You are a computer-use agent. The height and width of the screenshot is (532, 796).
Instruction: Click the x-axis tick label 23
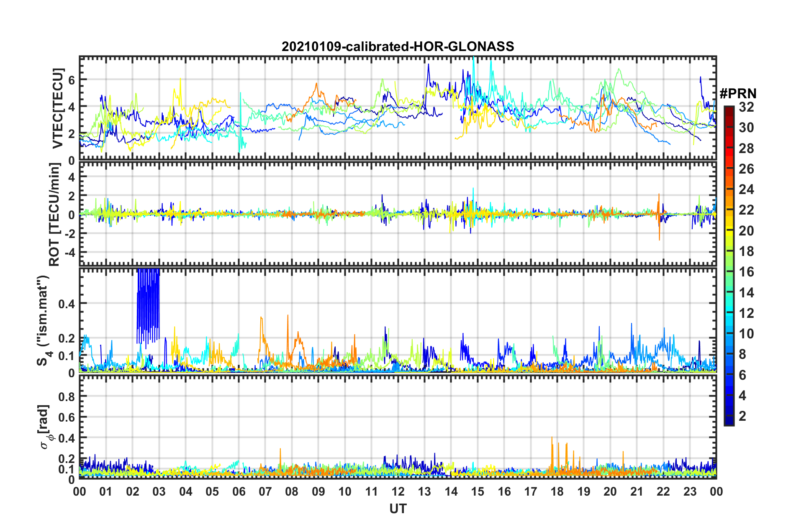coord(690,491)
